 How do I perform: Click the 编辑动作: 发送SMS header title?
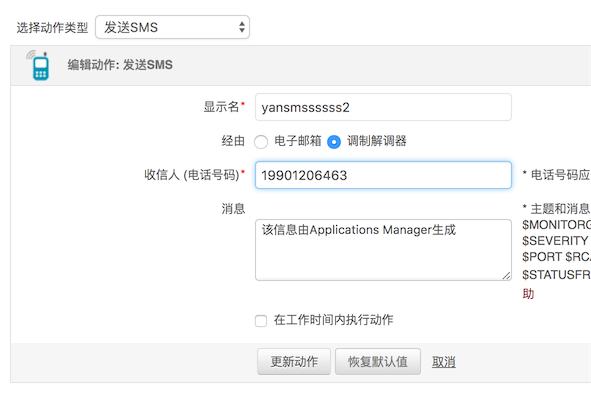coord(120,65)
